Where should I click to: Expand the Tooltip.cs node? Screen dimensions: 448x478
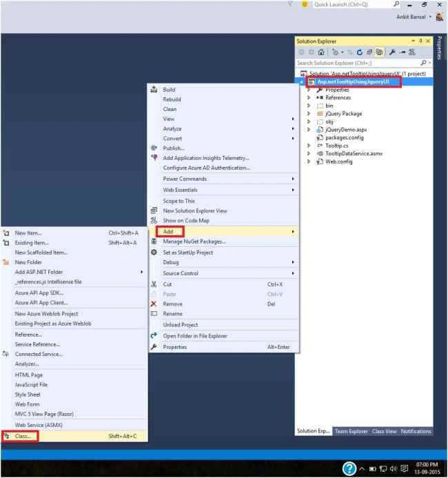pos(309,146)
